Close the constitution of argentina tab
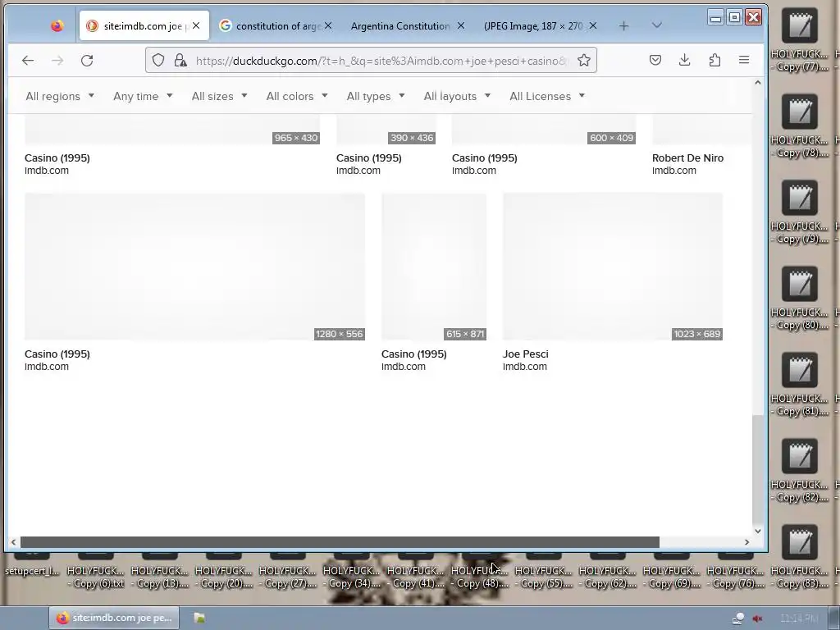The width and height of the screenshot is (840, 630). [328, 25]
